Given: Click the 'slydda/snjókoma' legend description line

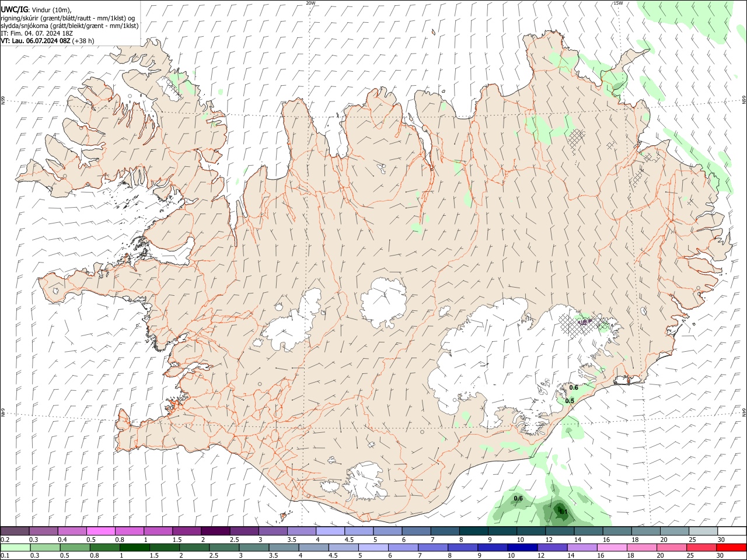Looking at the screenshot, I should [69, 26].
